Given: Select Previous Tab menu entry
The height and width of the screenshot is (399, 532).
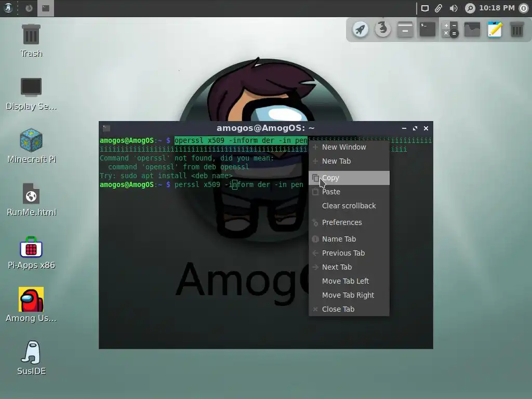Looking at the screenshot, I should click(349, 253).
